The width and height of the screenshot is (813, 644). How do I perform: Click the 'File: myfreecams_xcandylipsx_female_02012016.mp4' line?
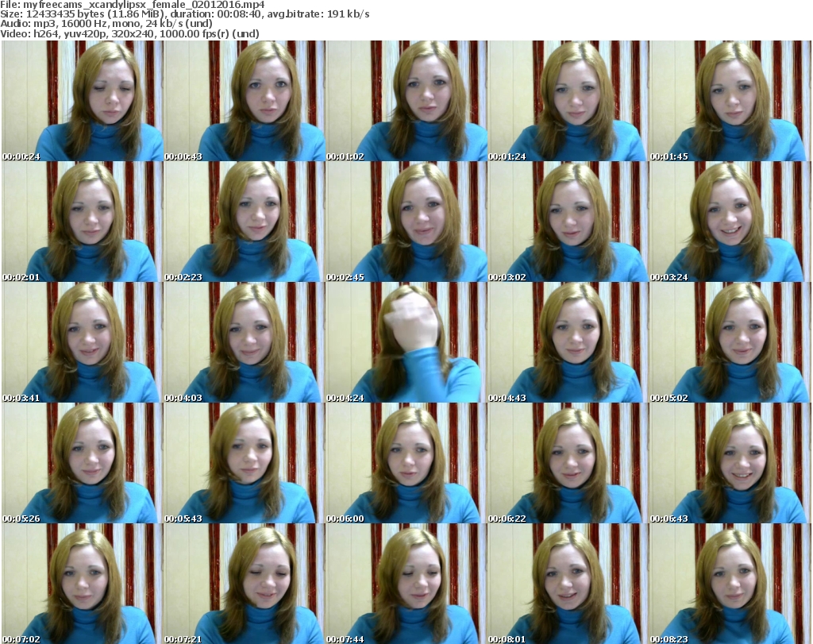(x=133, y=5)
